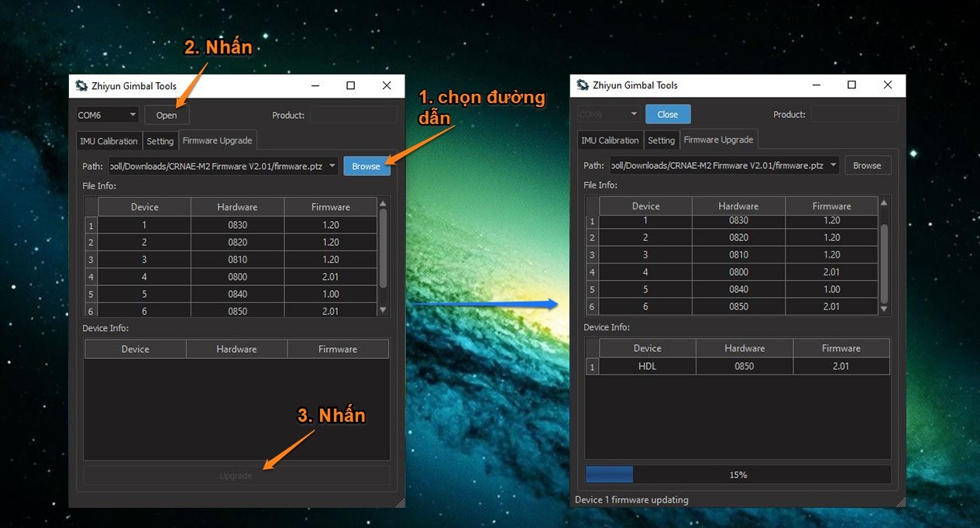Image resolution: width=980 pixels, height=528 pixels.
Task: Select Firmware Upgrade tab in the Open-button window
Action: [218, 140]
